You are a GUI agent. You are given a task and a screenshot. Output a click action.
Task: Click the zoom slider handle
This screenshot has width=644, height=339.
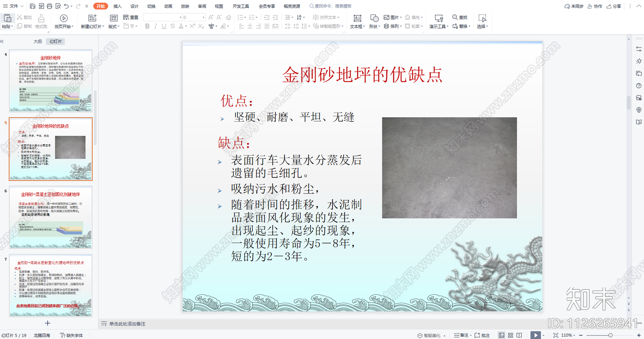(610, 335)
